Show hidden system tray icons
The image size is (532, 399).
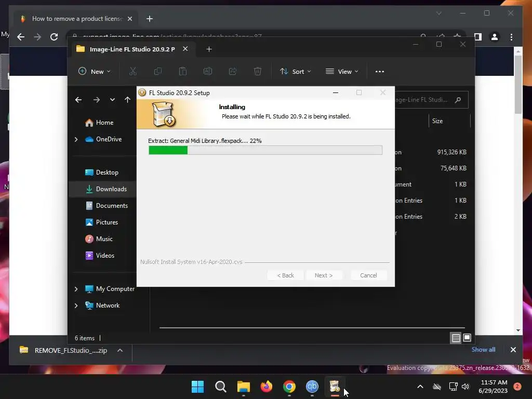click(x=420, y=387)
